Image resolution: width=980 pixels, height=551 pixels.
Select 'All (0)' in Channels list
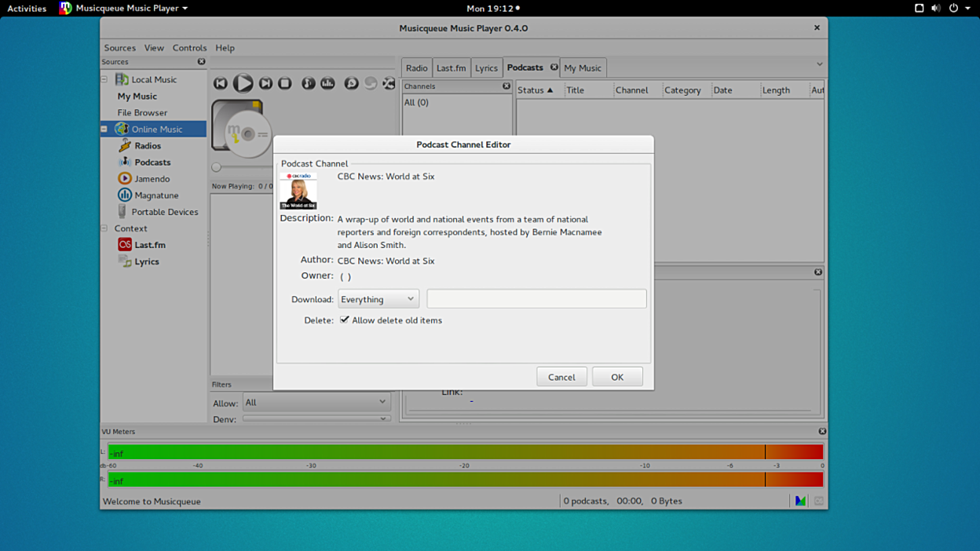click(416, 103)
